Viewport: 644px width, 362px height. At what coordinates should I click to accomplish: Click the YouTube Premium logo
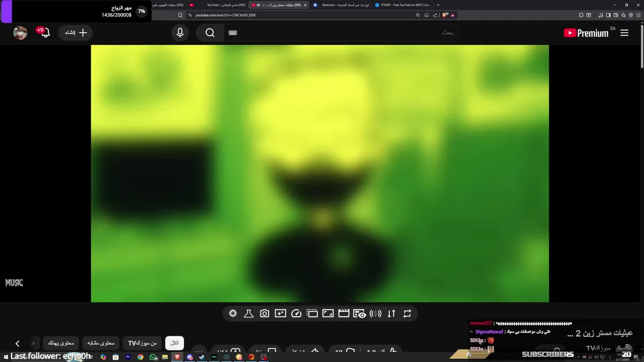(x=586, y=33)
